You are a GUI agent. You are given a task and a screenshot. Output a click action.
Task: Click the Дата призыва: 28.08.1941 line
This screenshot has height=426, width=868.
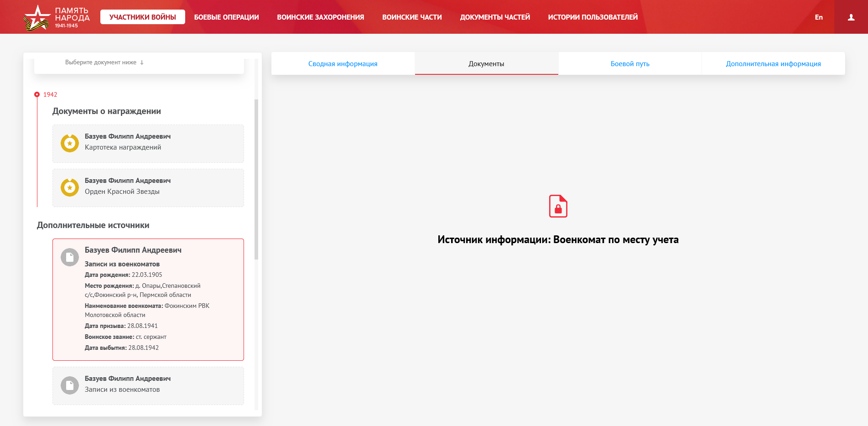pyautogui.click(x=121, y=326)
